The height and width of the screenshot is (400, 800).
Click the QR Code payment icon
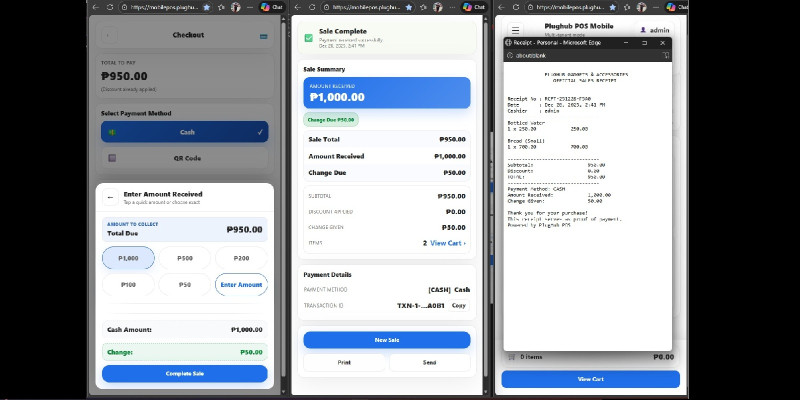pyautogui.click(x=112, y=158)
